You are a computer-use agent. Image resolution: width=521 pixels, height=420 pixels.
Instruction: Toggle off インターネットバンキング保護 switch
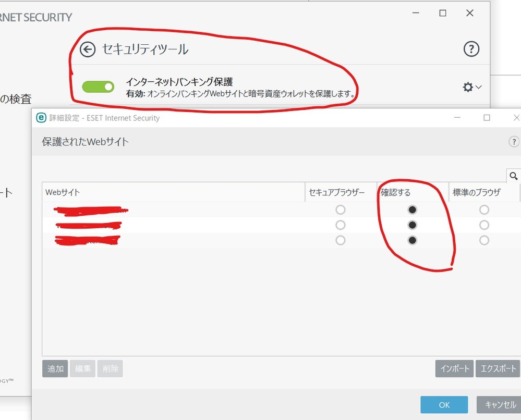tap(98, 87)
